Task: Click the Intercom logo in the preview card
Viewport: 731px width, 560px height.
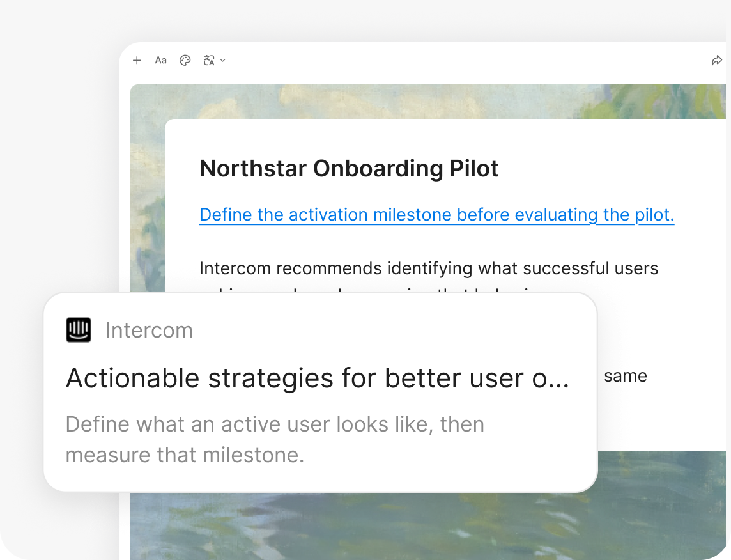Action: tap(79, 330)
